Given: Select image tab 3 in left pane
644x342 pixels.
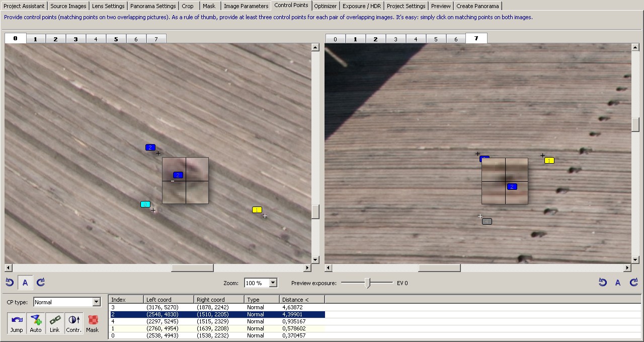Looking at the screenshot, I should point(75,39).
